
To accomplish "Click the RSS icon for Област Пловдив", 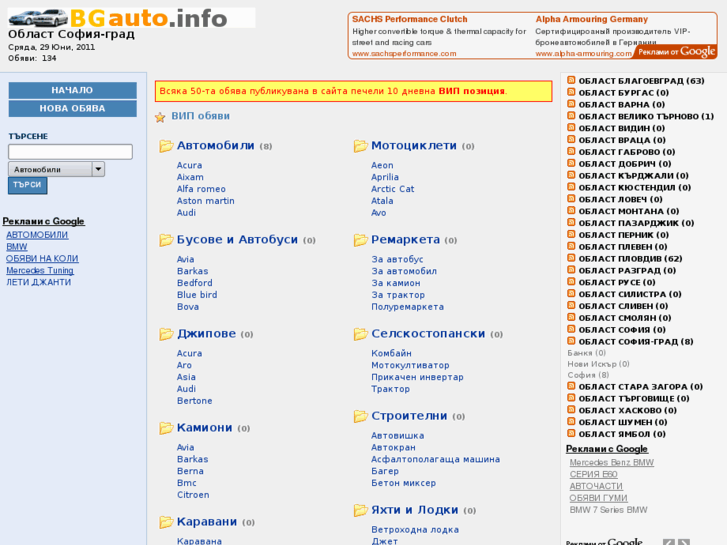I will click(x=571, y=258).
